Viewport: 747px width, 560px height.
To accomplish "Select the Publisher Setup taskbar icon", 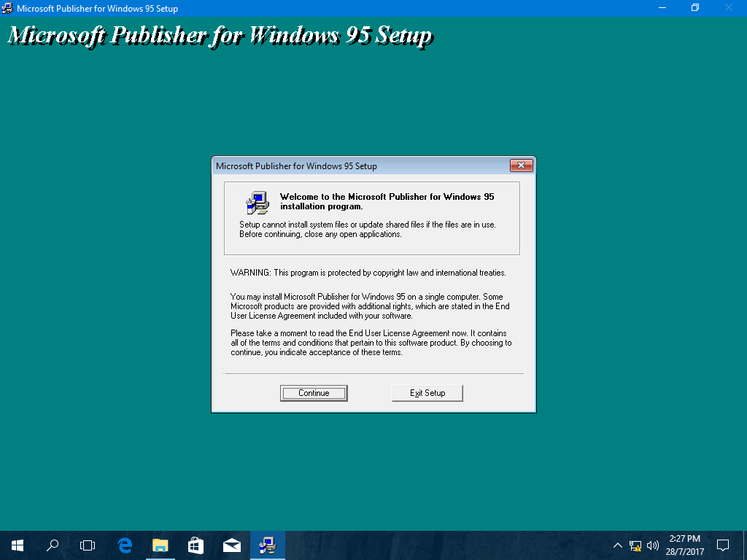I will [268, 545].
